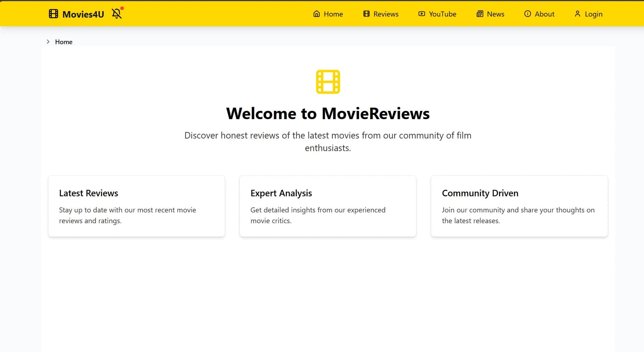644x352 pixels.
Task: Select the News navigation item
Action: 495,14
